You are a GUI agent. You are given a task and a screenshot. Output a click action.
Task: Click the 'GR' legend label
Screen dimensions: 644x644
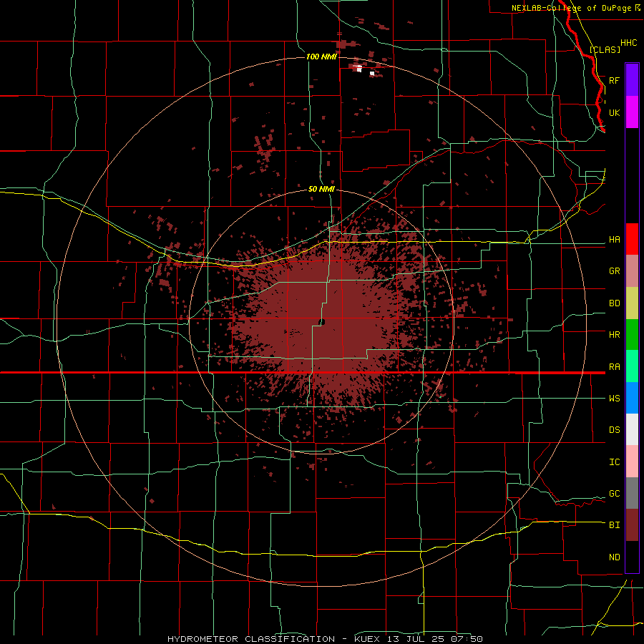(614, 271)
